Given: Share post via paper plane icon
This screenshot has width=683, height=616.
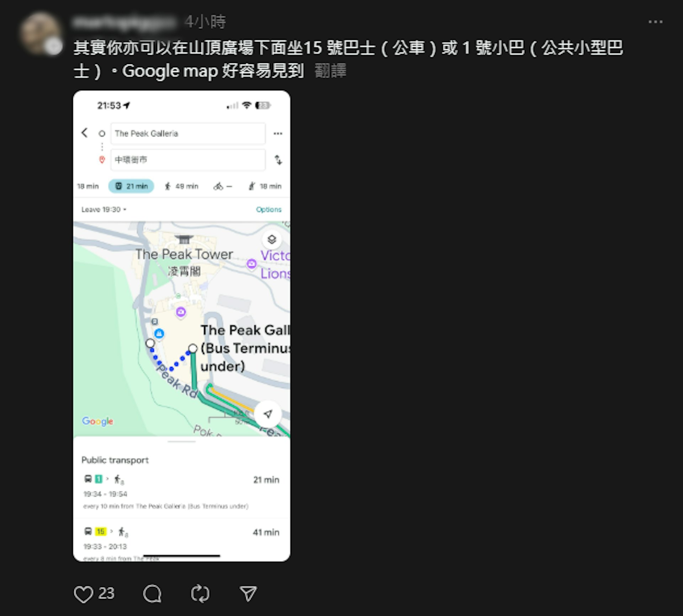Looking at the screenshot, I should 248,594.
